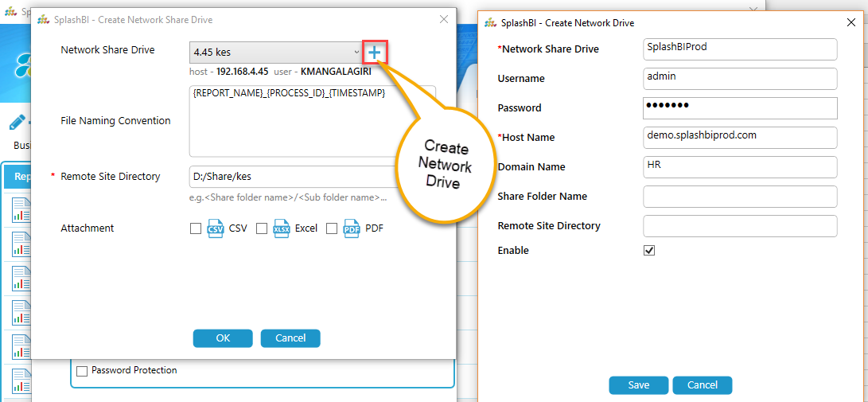Viewport: 868px width, 402px height.
Task: Click the SplashBI logo in Create Network Drive title
Action: pyautogui.click(x=489, y=23)
